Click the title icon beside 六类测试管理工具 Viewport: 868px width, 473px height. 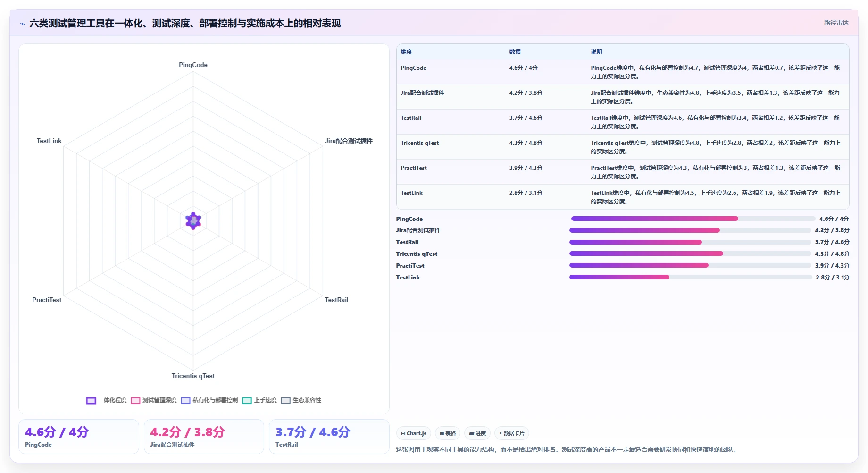pyautogui.click(x=22, y=24)
